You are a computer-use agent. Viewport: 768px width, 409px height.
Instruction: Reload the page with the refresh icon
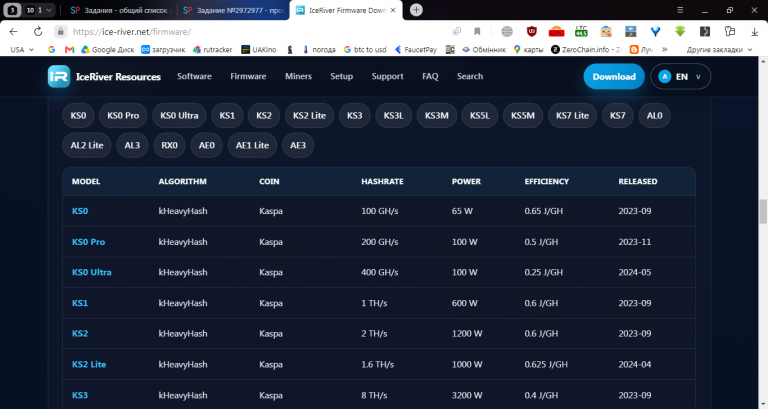click(x=38, y=32)
